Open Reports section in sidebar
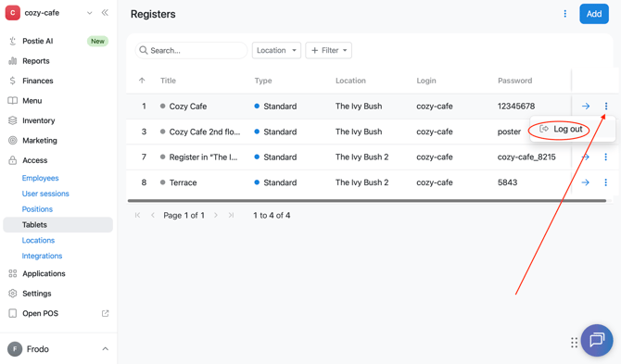This screenshot has height=364, width=621. click(x=36, y=61)
